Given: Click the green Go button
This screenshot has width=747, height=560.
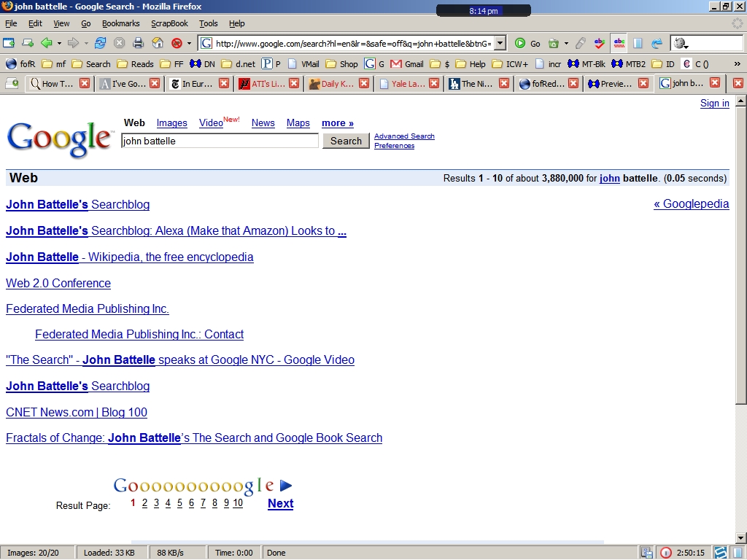Looking at the screenshot, I should [527, 43].
